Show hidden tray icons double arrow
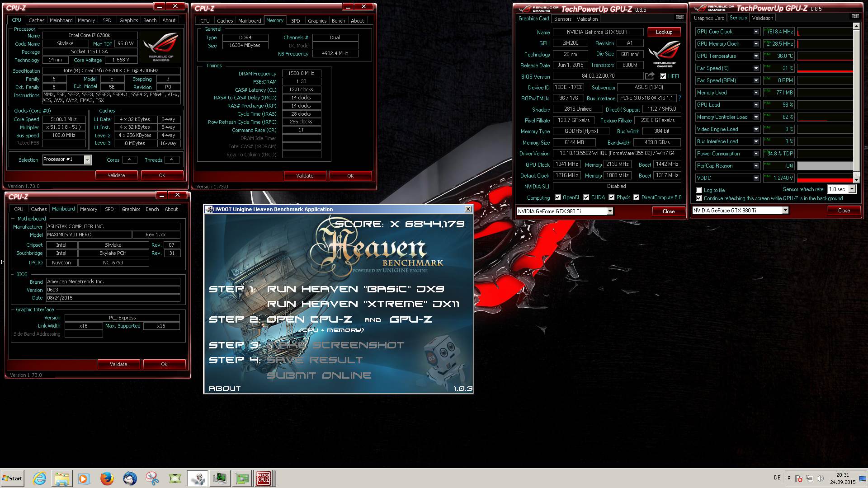The width and height of the screenshot is (868, 488). (x=789, y=478)
